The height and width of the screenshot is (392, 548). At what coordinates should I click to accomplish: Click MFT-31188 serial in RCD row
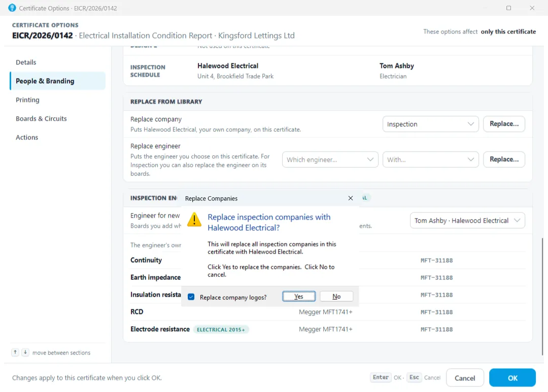pyautogui.click(x=436, y=312)
